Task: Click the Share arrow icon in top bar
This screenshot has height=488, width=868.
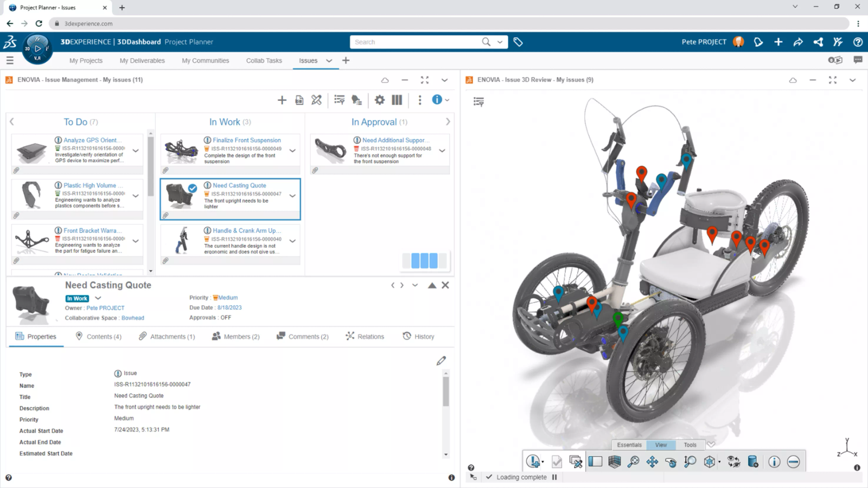Action: pos(798,42)
